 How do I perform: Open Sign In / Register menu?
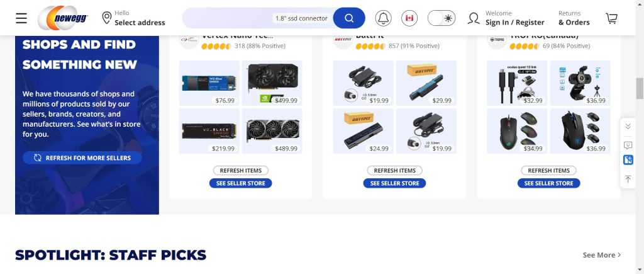coord(506,18)
